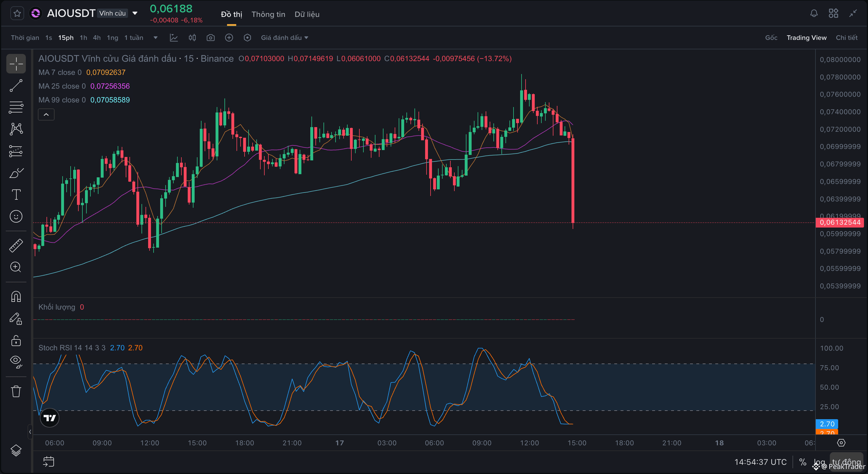Select the trend line drawing tool
Image resolution: width=868 pixels, height=474 pixels.
[x=16, y=86]
